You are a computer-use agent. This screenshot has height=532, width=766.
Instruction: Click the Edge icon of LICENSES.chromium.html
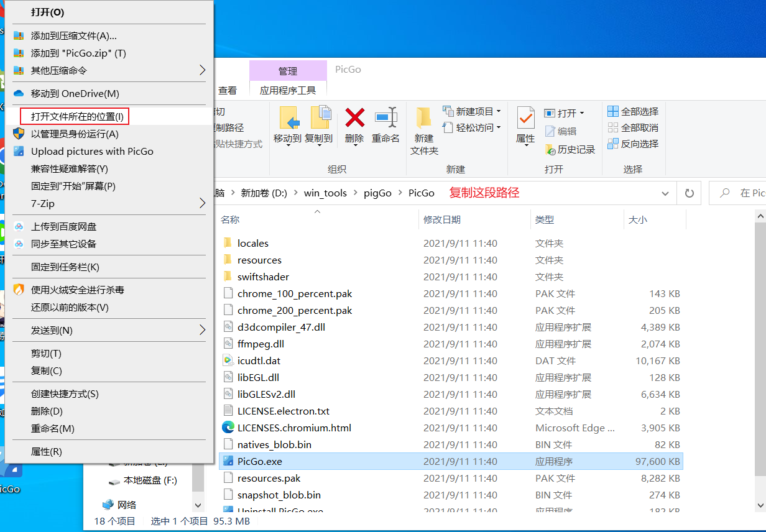tap(228, 428)
